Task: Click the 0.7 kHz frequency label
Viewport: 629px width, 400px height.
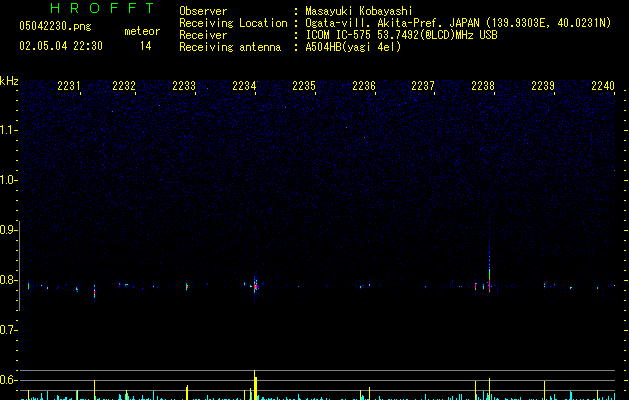Action: tap(8, 330)
